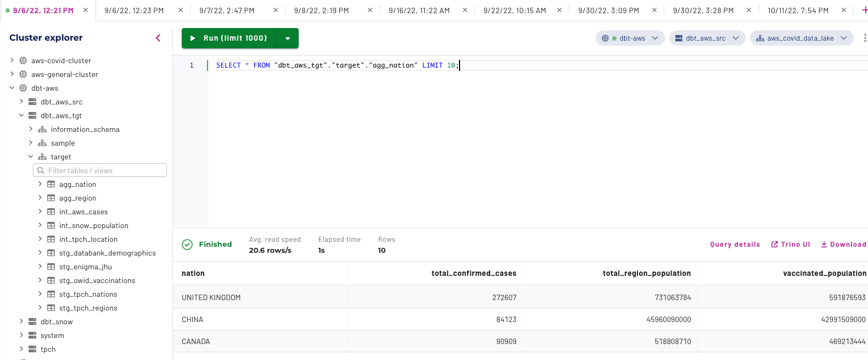Click the dbt_snow catalog icon
Screen dimensions: 868x360
pyautogui.click(x=32, y=322)
